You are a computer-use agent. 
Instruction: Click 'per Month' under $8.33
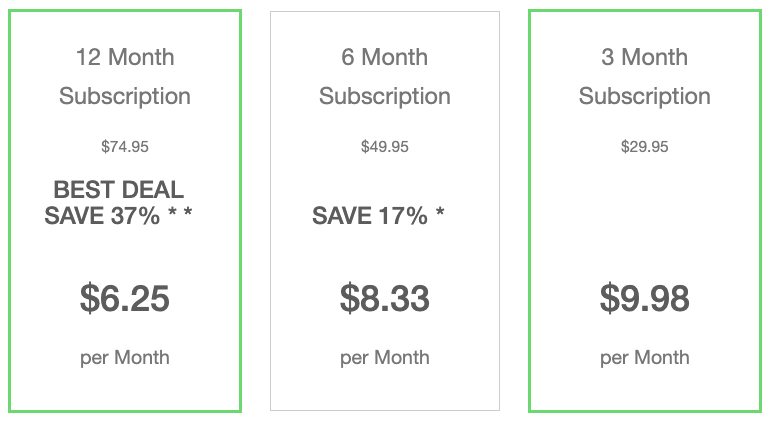(385, 358)
